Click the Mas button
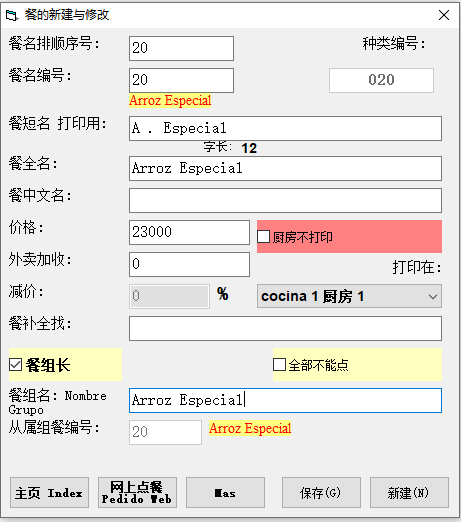 click(x=225, y=492)
